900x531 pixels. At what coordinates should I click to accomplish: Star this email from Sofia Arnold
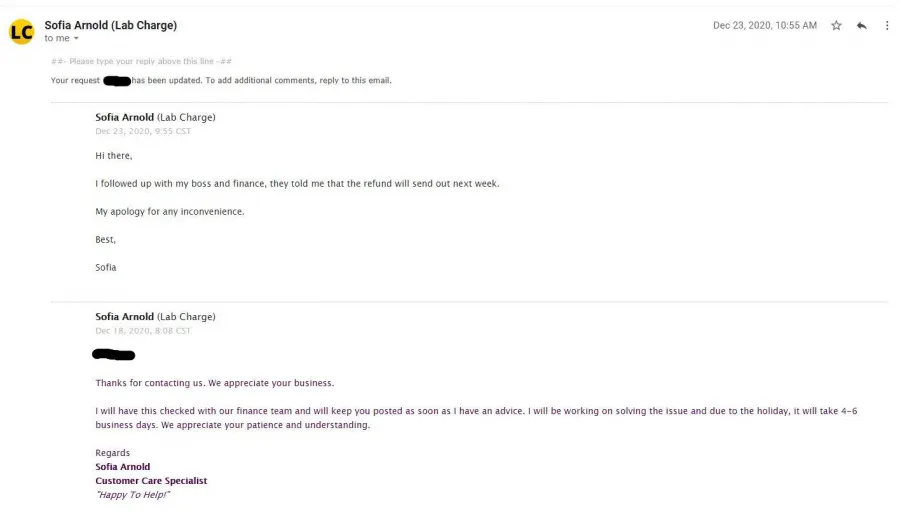click(836, 25)
